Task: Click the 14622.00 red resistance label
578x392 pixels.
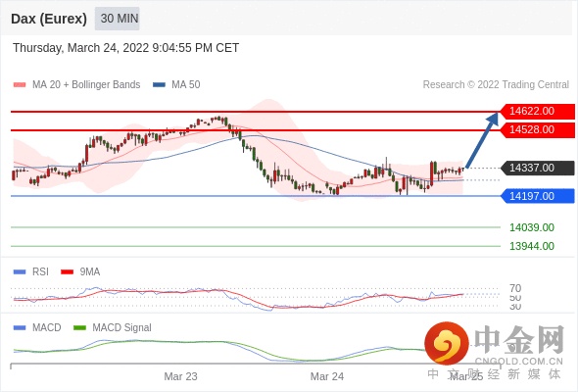Action: [538, 111]
